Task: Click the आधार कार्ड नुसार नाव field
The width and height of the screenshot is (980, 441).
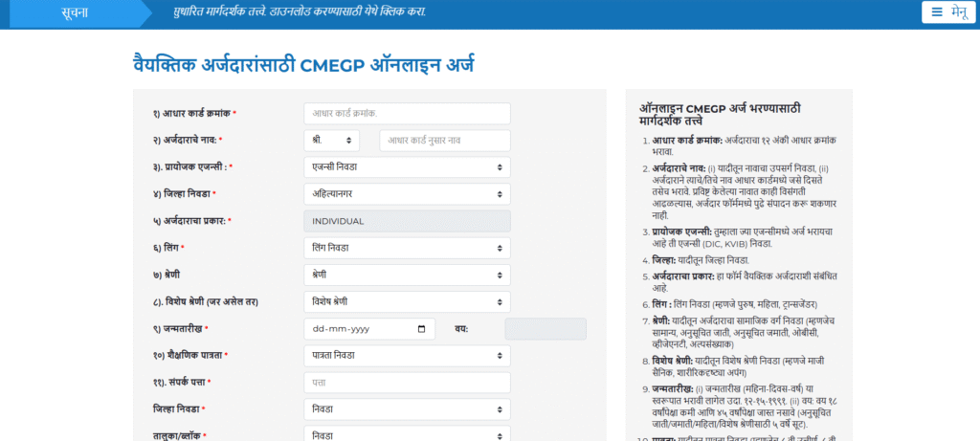Action: point(445,141)
